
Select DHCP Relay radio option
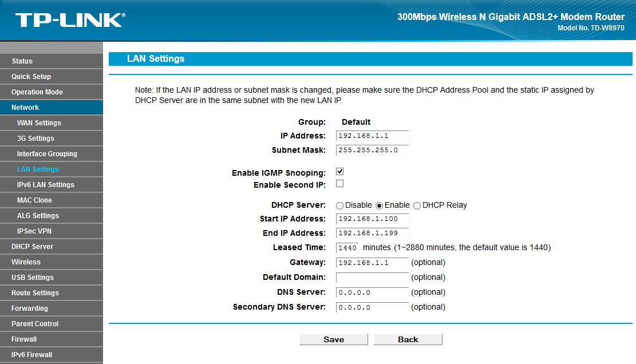(x=417, y=206)
